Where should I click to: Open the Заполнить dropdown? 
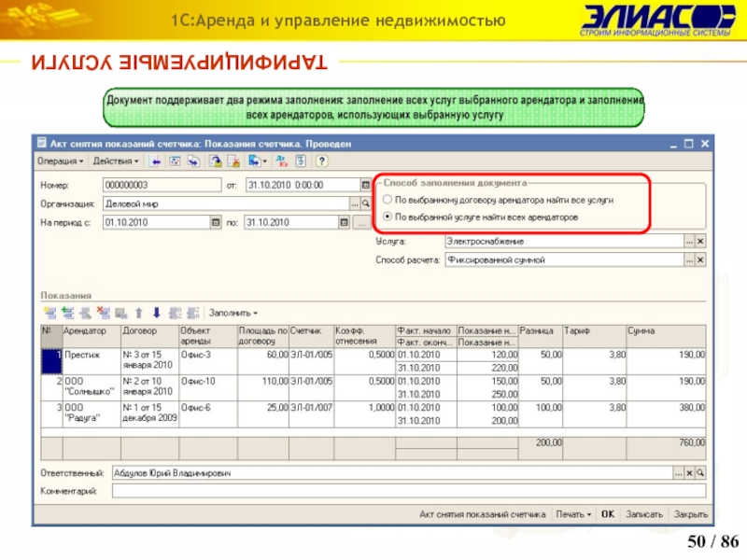(x=233, y=313)
